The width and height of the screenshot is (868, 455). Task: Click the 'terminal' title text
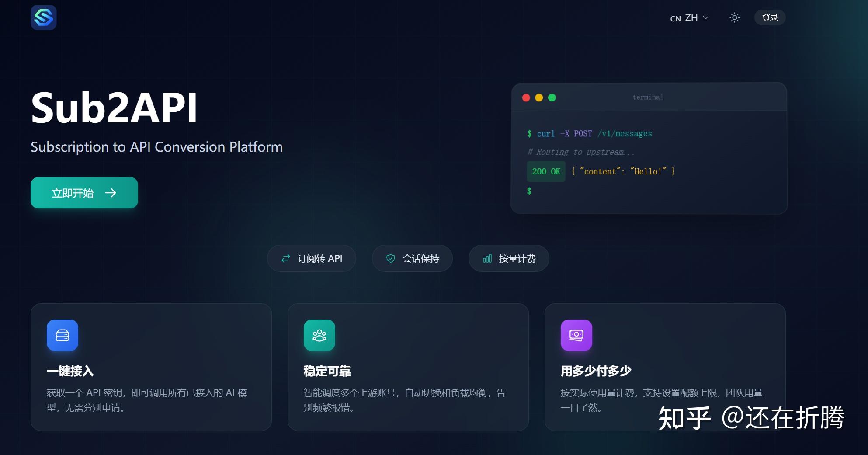[x=648, y=97]
